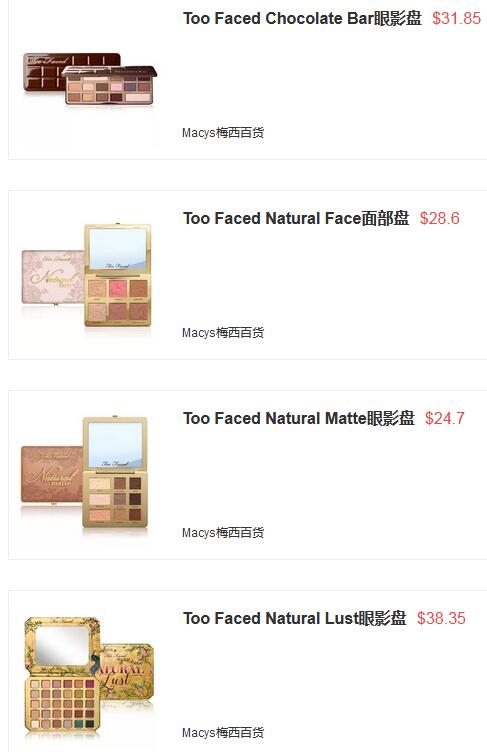The width and height of the screenshot is (487, 752).
Task: Open the Chocolate Bar palette product image
Action: pyautogui.click(x=90, y=80)
